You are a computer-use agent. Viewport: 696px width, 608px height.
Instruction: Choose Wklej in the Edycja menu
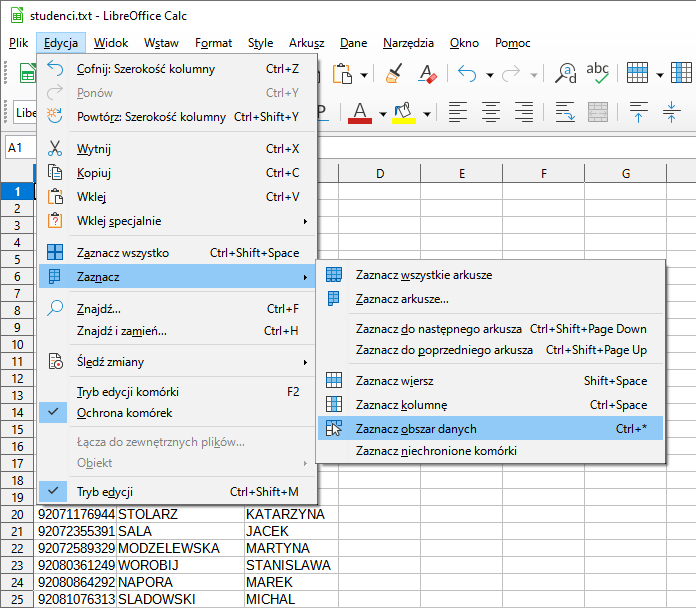(178, 197)
